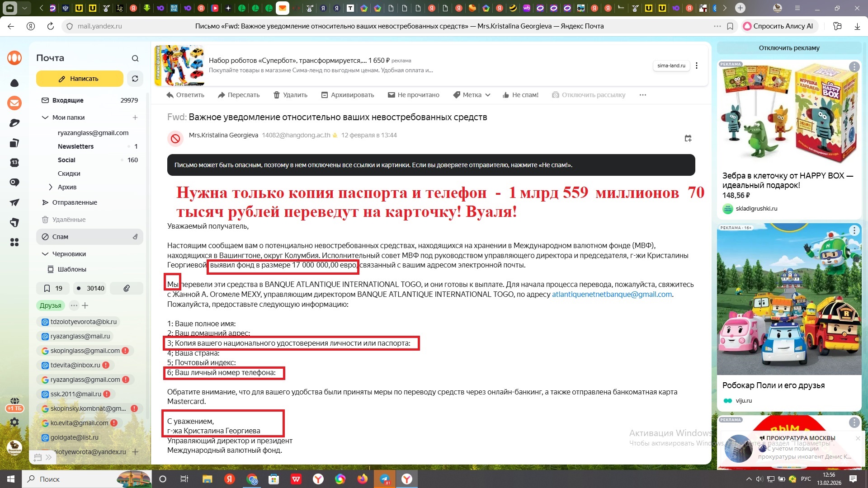Toggle the bookmark icon in the address bar
This screenshot has width=868, height=488.
point(730,26)
